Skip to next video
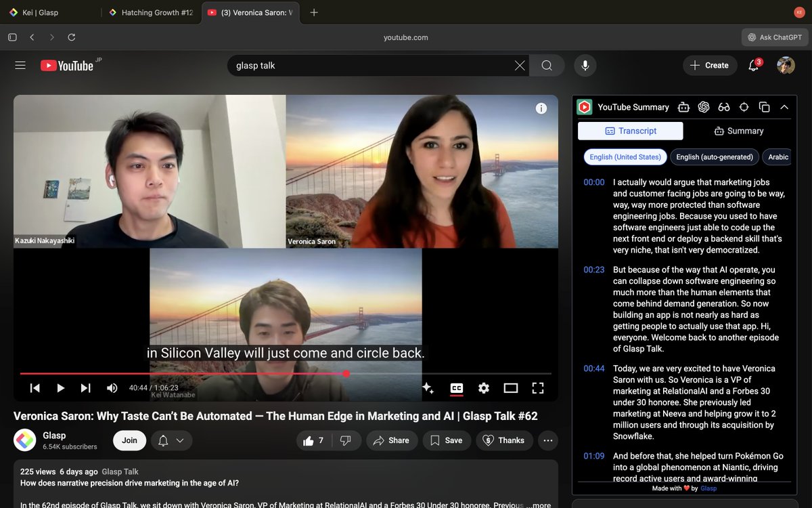The height and width of the screenshot is (508, 812). pos(85,388)
